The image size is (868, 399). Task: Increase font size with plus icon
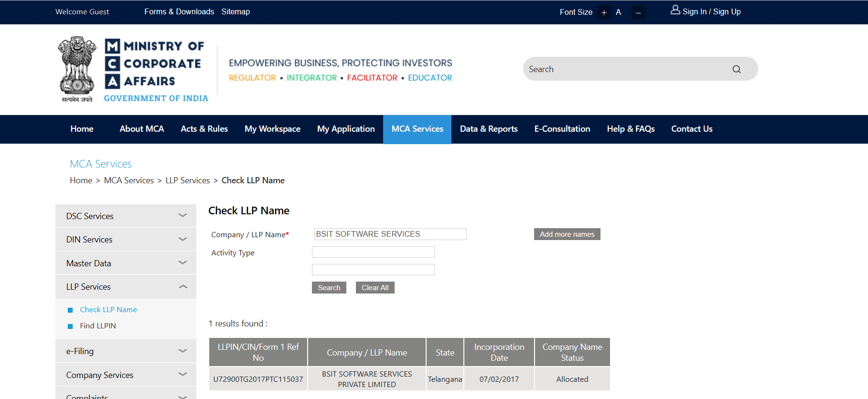coord(604,12)
